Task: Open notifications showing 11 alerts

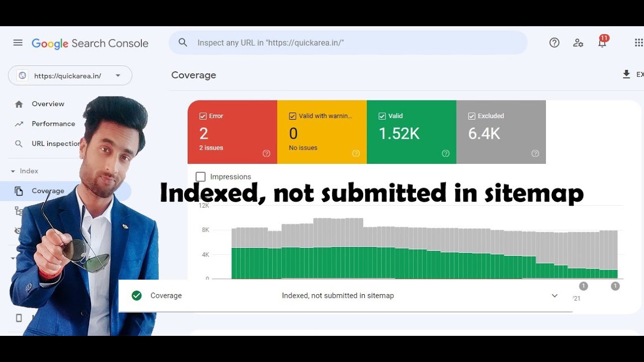Action: tap(602, 43)
